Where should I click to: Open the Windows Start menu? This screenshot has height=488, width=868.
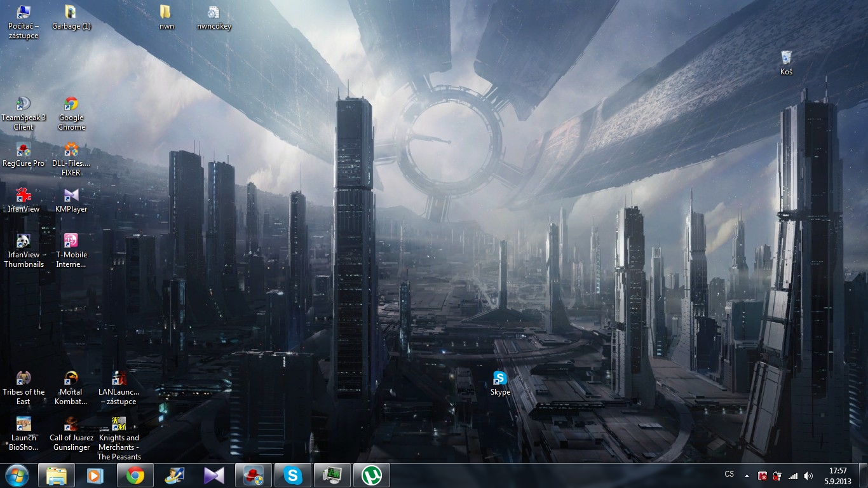(17, 475)
